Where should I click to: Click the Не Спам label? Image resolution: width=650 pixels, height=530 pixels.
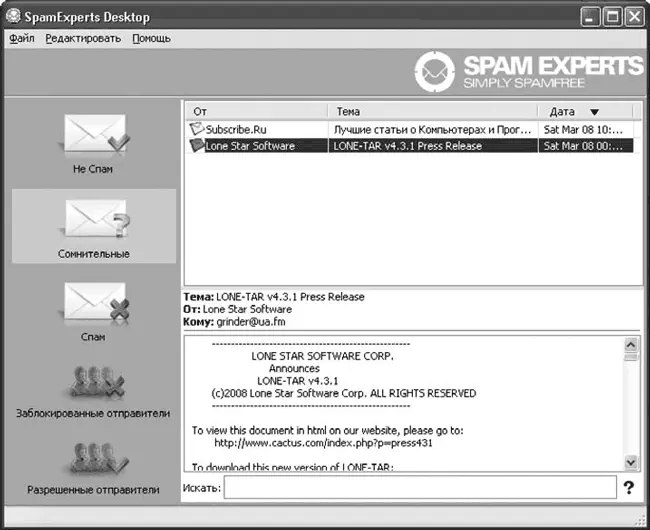(x=93, y=169)
